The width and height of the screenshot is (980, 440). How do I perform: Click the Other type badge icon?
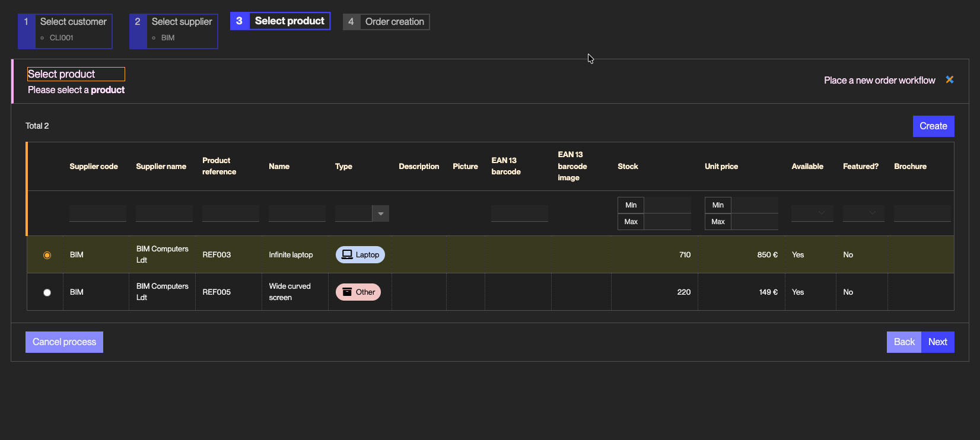347,292
